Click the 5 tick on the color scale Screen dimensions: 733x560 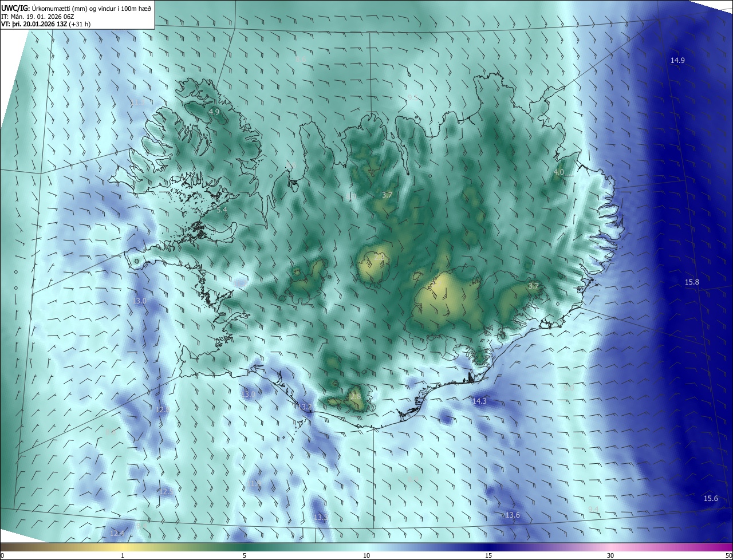coord(245,555)
